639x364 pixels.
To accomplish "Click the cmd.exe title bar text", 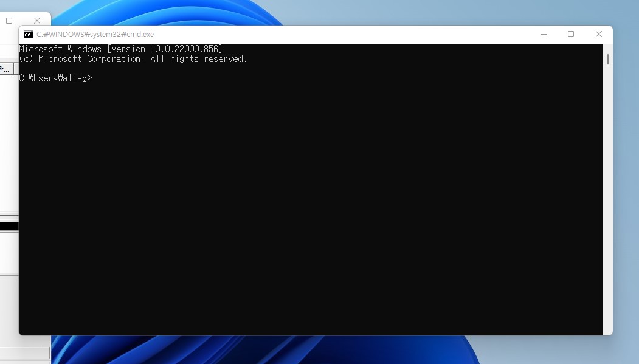I will (95, 35).
